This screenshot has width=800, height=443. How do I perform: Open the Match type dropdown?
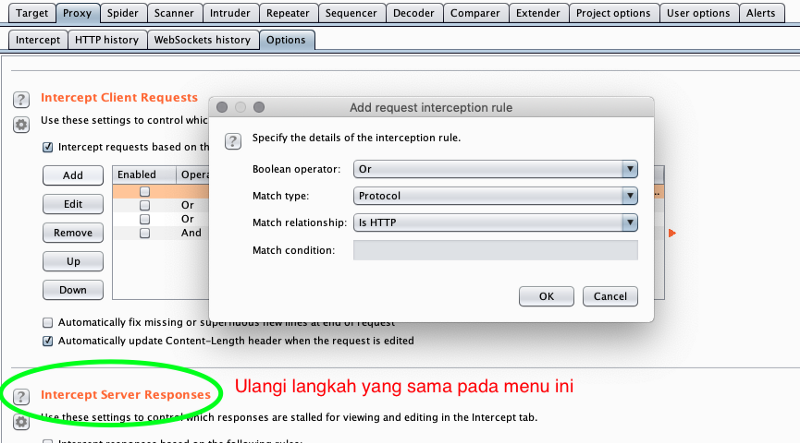(495, 195)
